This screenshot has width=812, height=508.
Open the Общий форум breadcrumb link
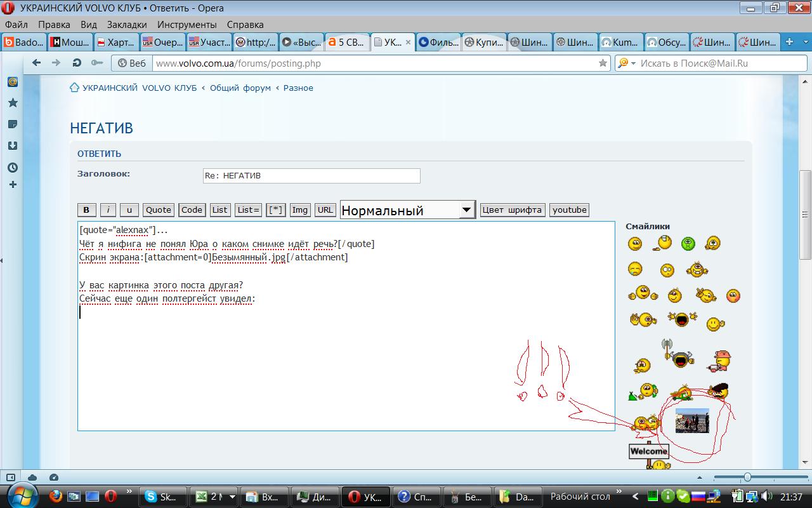(x=240, y=88)
